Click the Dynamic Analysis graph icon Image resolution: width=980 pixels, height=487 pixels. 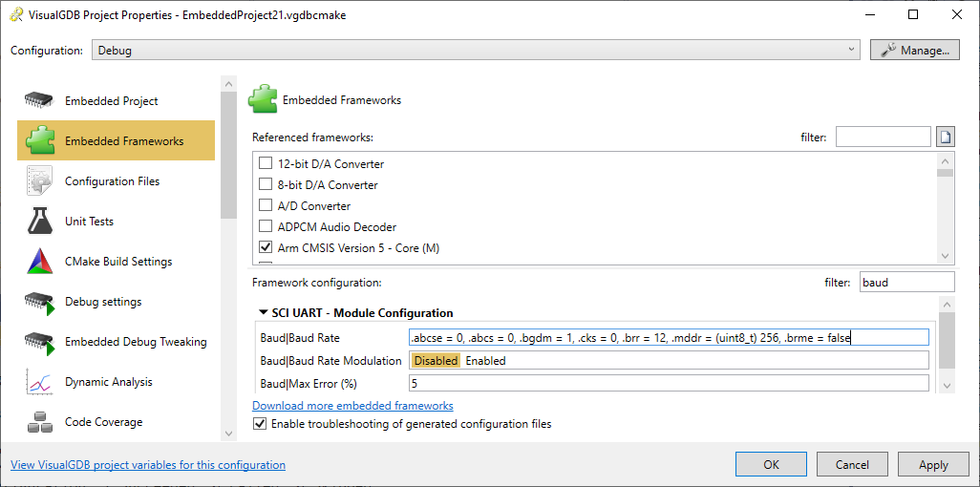tap(38, 382)
